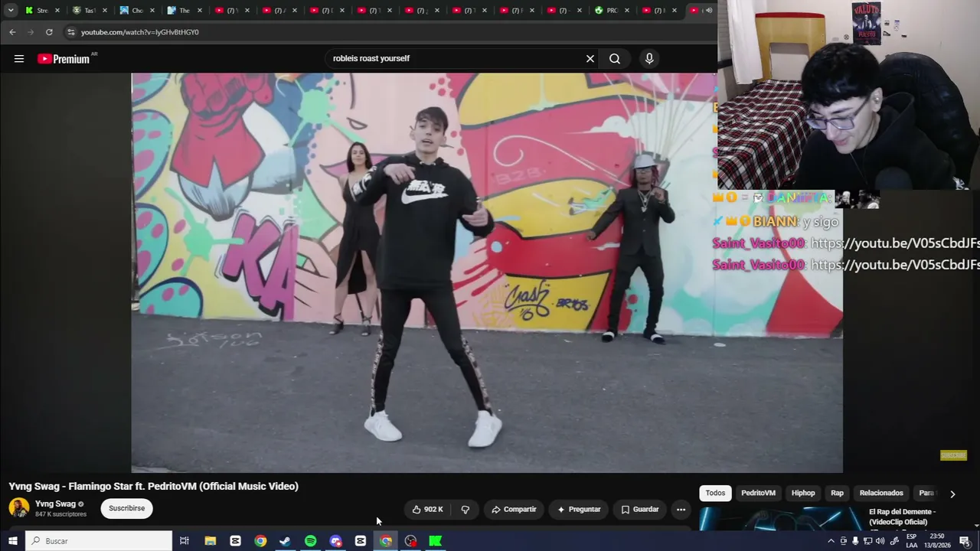Clear the YouTube search box text
The image size is (980, 551).
(x=590, y=59)
